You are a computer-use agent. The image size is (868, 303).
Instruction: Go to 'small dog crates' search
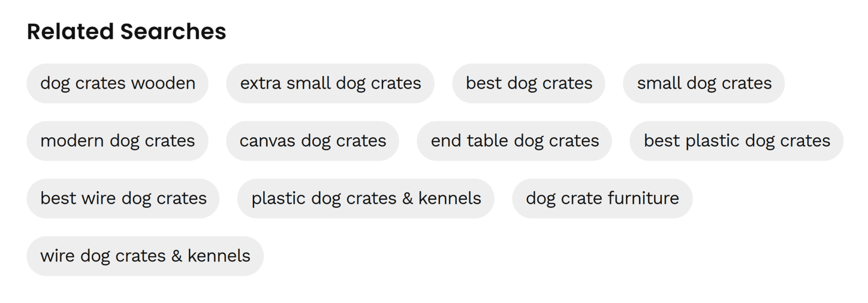click(x=704, y=84)
